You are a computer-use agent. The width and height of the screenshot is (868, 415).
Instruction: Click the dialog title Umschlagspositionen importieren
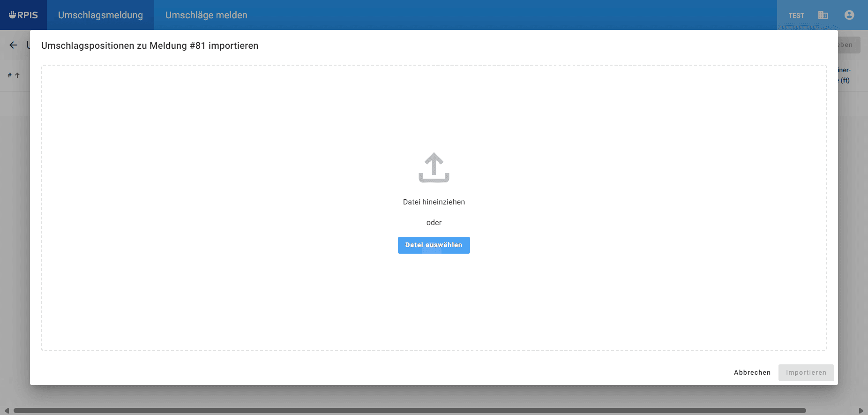[x=150, y=45]
